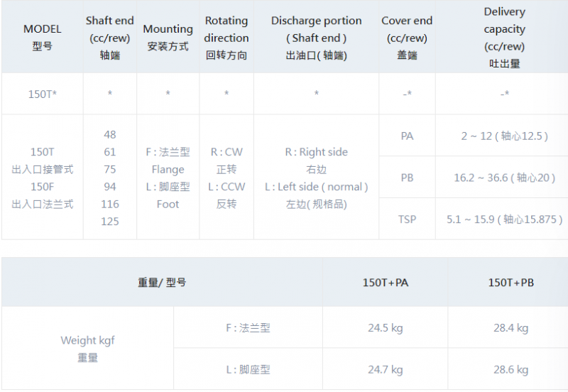The width and height of the screenshot is (568, 392).
Task: Click the 150T* model code cell
Action: tap(43, 94)
